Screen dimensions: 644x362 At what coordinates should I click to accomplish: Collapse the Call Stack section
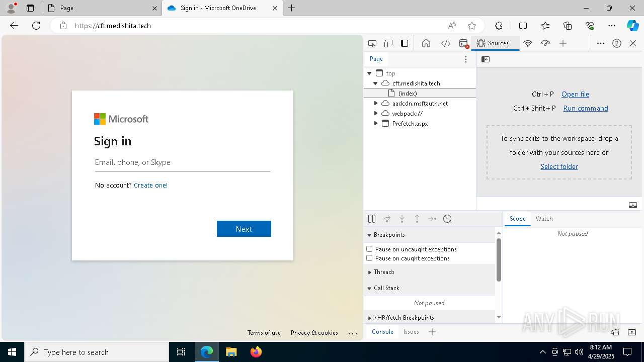(x=430, y=288)
